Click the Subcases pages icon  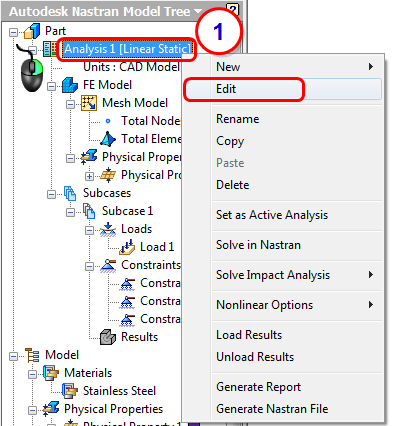point(70,193)
